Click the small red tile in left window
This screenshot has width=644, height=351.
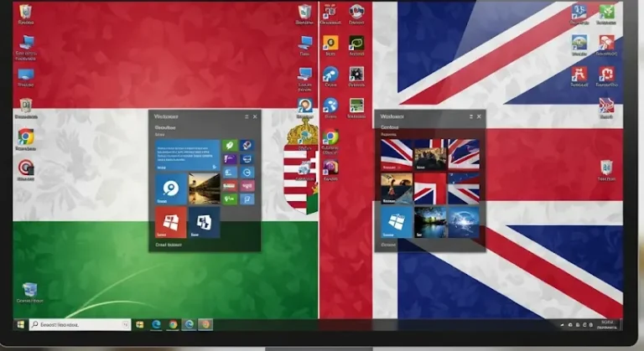tap(230, 186)
